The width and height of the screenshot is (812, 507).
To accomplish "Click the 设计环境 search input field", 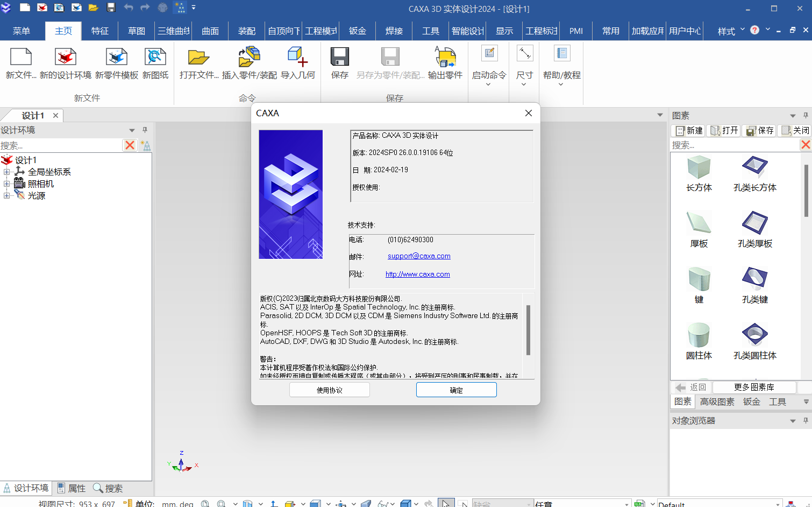I will [x=61, y=146].
